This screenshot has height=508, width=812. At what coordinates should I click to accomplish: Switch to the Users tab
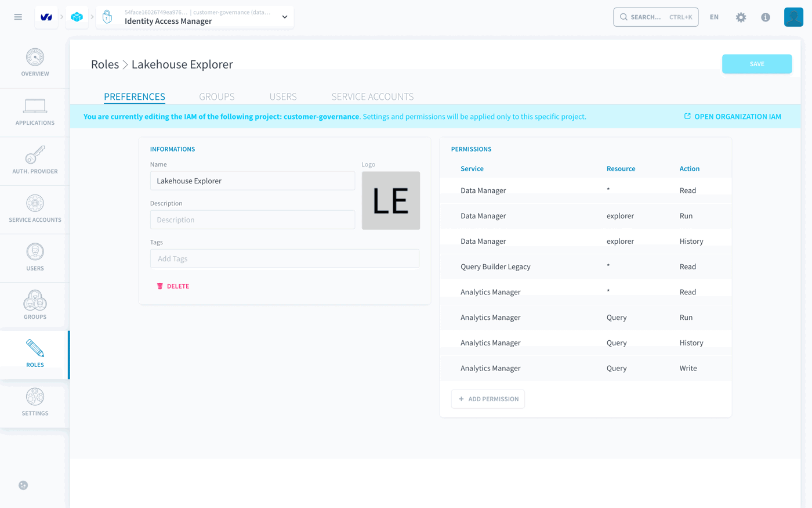coord(283,96)
